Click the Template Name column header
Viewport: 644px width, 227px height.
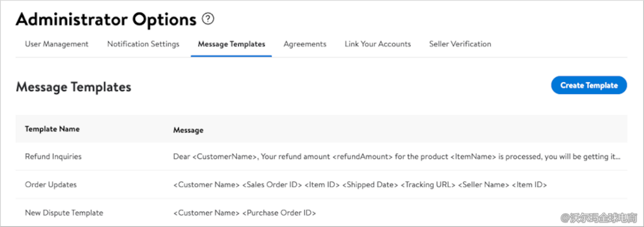[x=52, y=129]
